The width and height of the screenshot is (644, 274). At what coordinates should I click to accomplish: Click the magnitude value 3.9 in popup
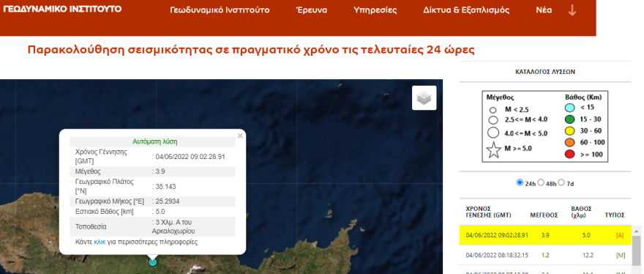160,171
